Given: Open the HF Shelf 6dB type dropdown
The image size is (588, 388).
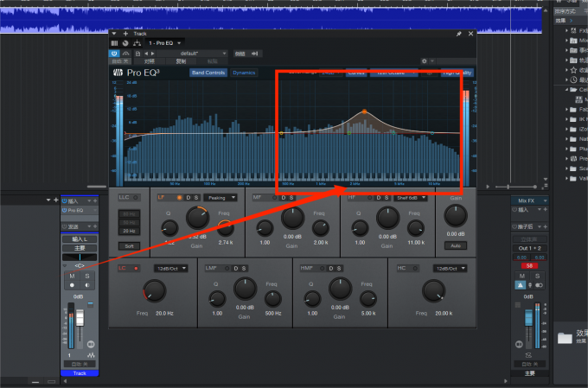Looking at the screenshot, I should (x=410, y=198).
